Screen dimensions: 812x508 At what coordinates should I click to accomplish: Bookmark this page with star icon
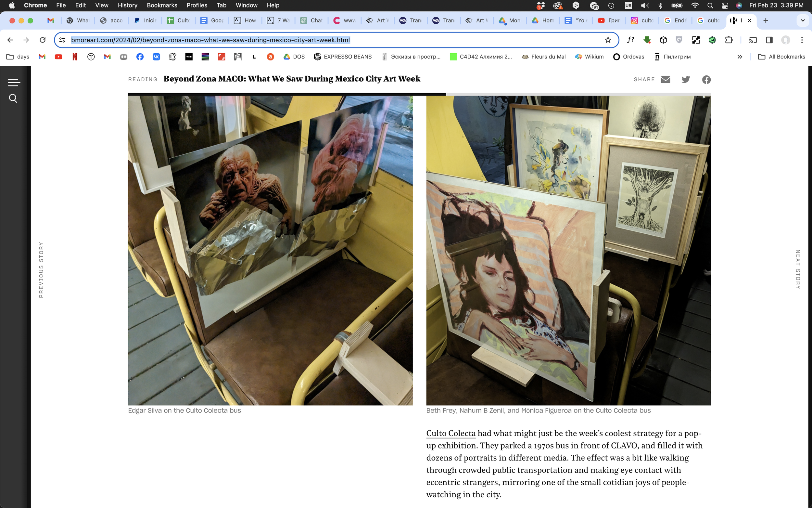click(608, 40)
